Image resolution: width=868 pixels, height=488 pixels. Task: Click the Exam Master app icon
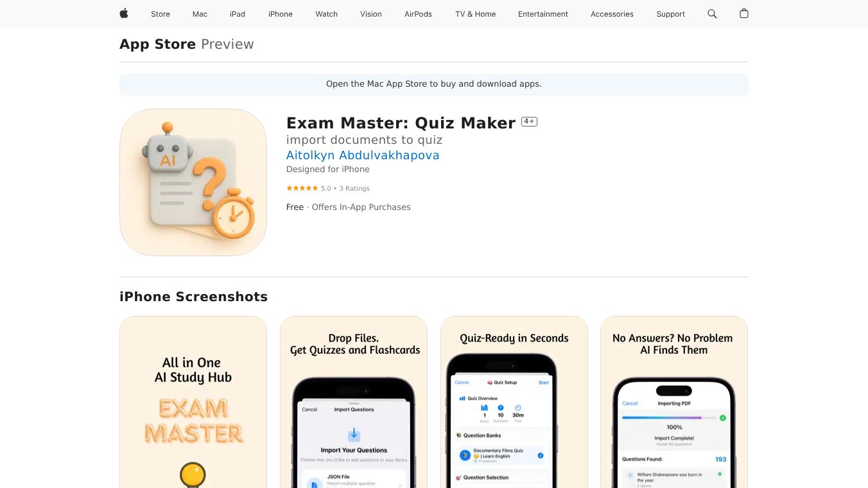(x=193, y=182)
